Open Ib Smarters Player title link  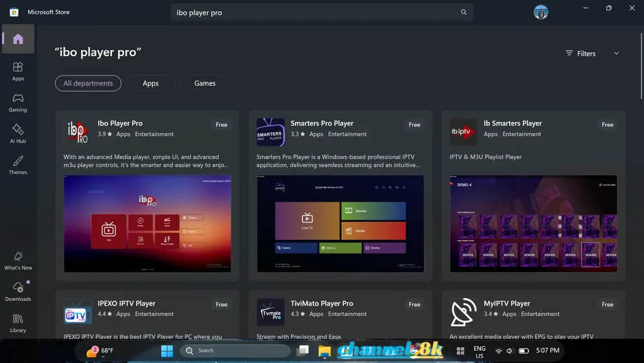pyautogui.click(x=513, y=123)
